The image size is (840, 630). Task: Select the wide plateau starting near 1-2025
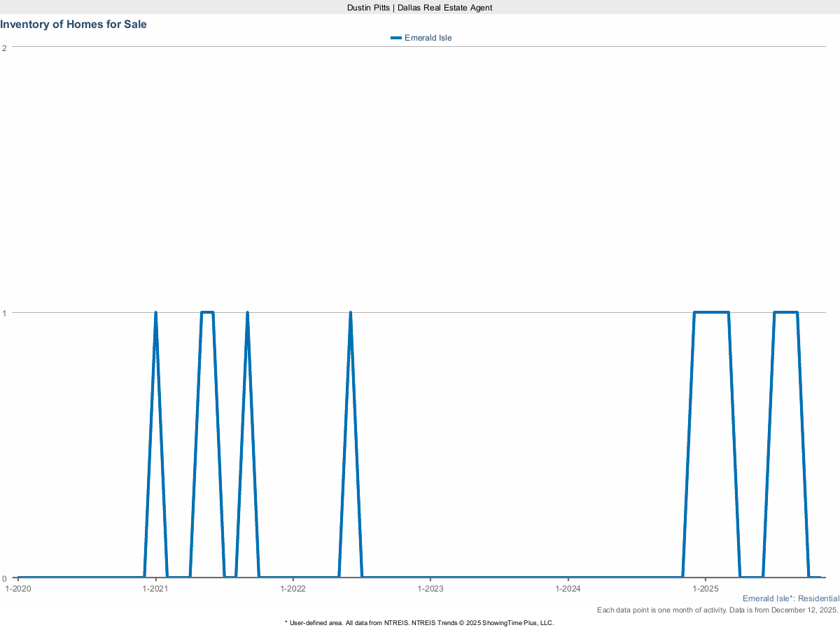(711, 312)
